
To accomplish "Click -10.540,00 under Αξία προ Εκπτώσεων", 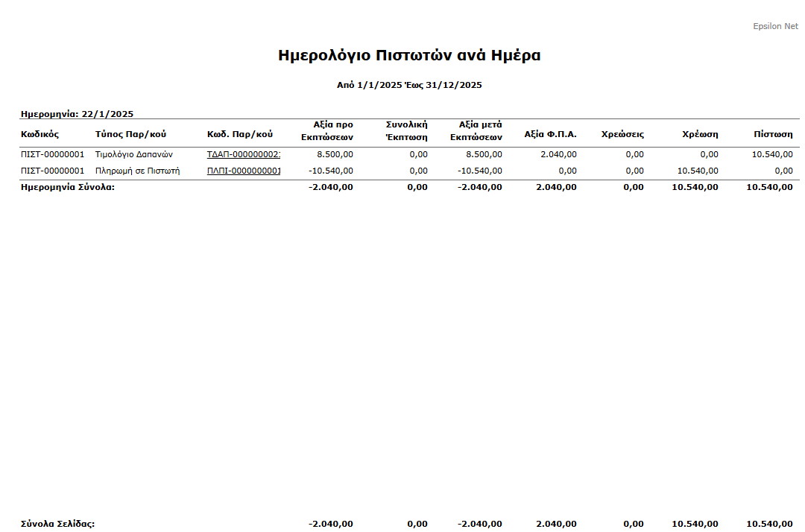I will (x=331, y=171).
